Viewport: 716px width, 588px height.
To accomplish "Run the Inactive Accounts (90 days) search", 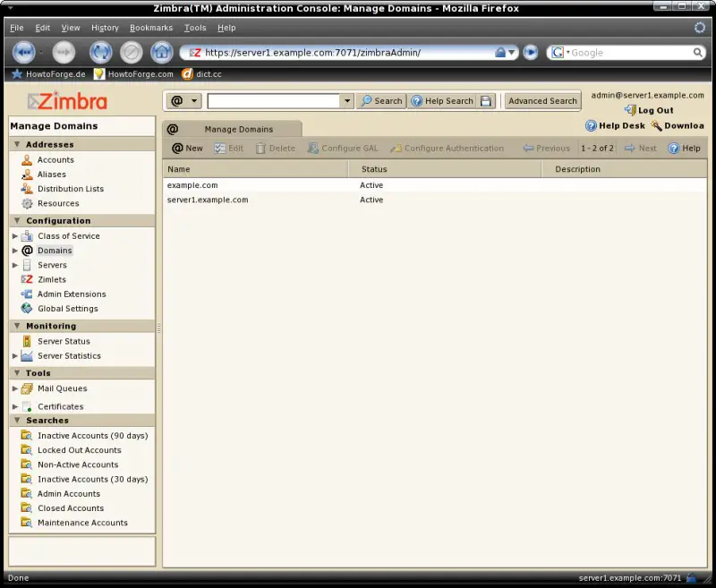I will pos(93,436).
